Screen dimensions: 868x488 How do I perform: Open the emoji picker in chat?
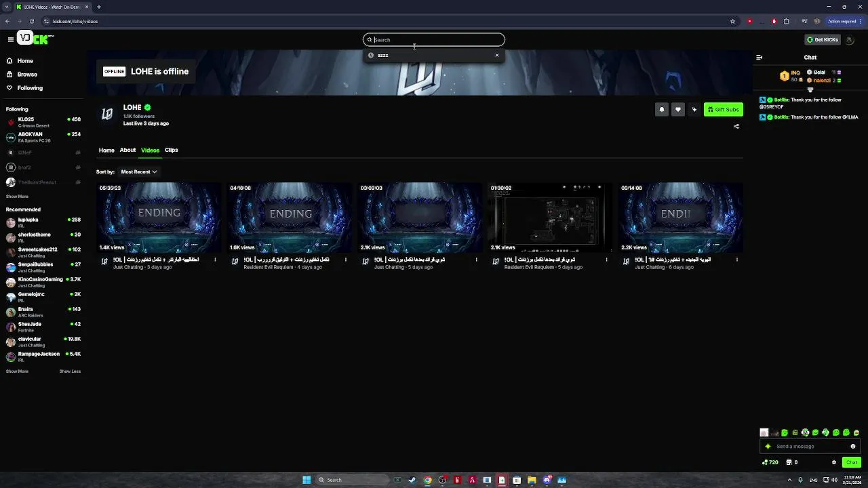click(853, 446)
